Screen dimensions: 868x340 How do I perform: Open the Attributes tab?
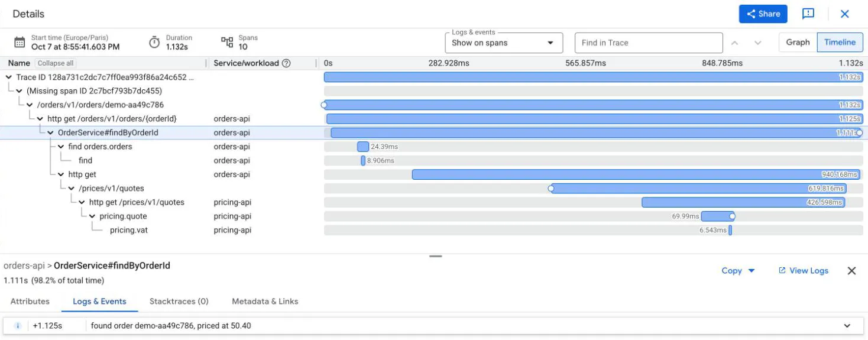(x=30, y=302)
